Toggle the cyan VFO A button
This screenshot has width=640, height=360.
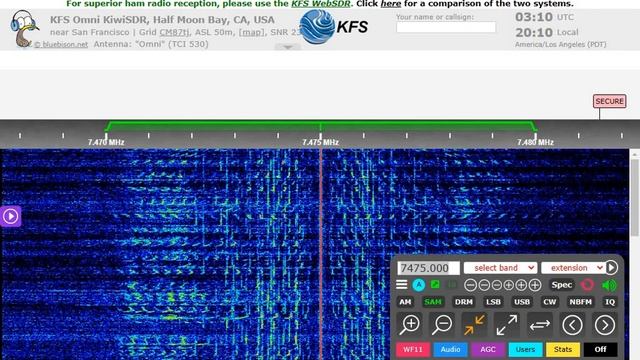pos(418,285)
